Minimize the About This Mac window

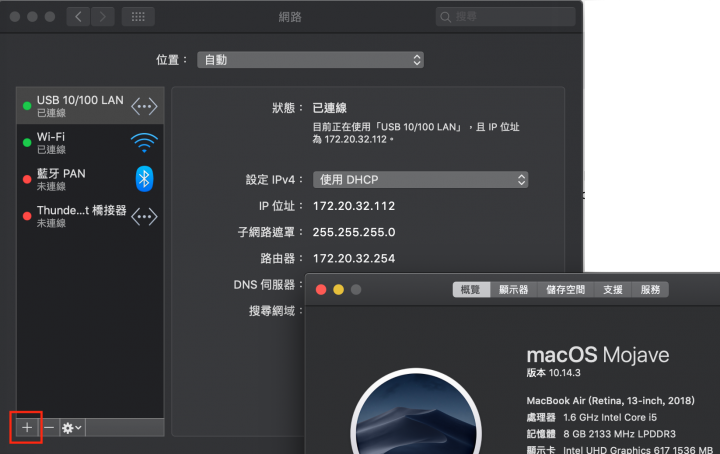[338, 290]
